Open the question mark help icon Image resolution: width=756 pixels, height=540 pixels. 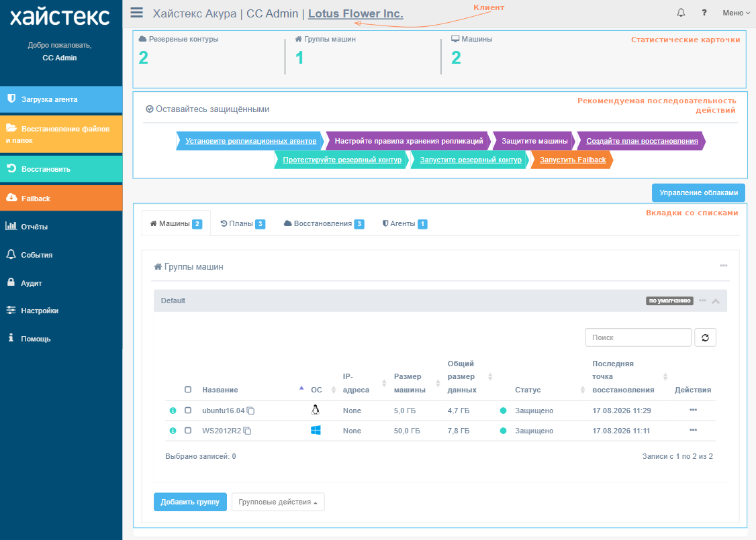pyautogui.click(x=704, y=13)
